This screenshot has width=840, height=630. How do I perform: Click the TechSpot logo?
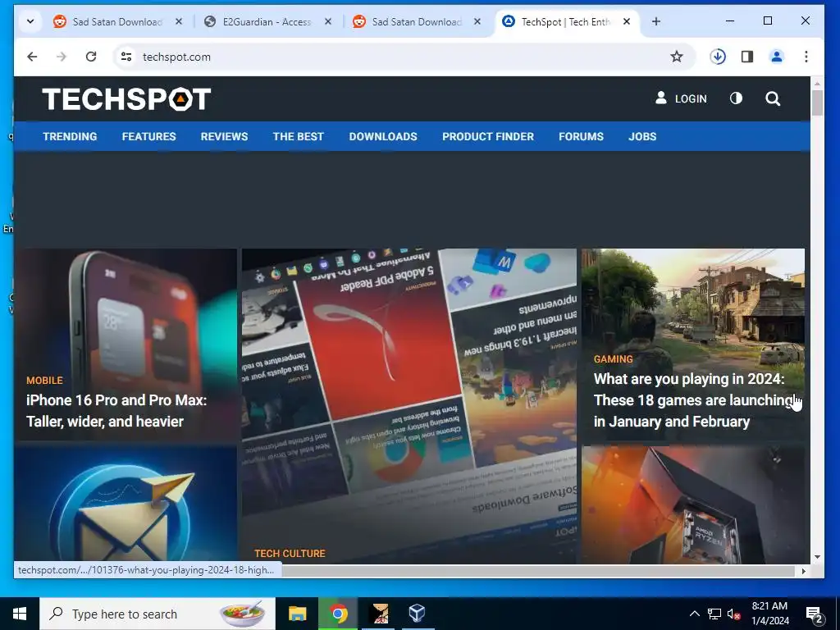126,99
